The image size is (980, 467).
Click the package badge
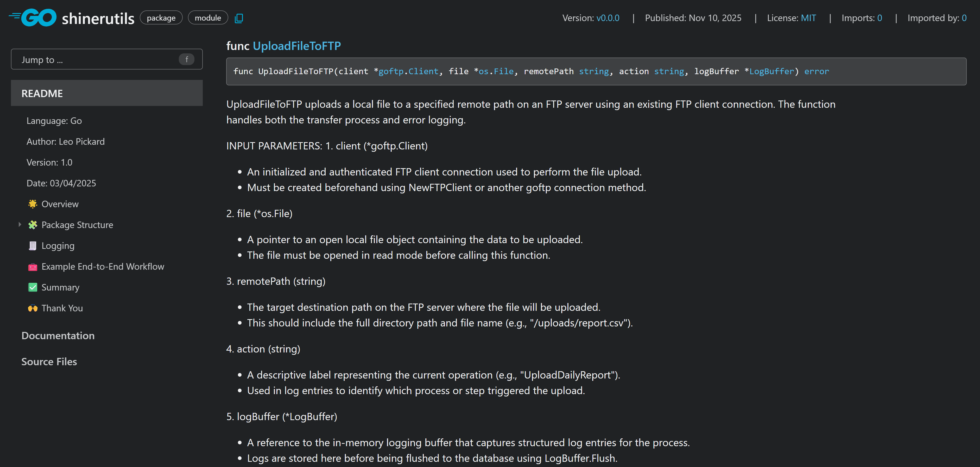(x=161, y=18)
